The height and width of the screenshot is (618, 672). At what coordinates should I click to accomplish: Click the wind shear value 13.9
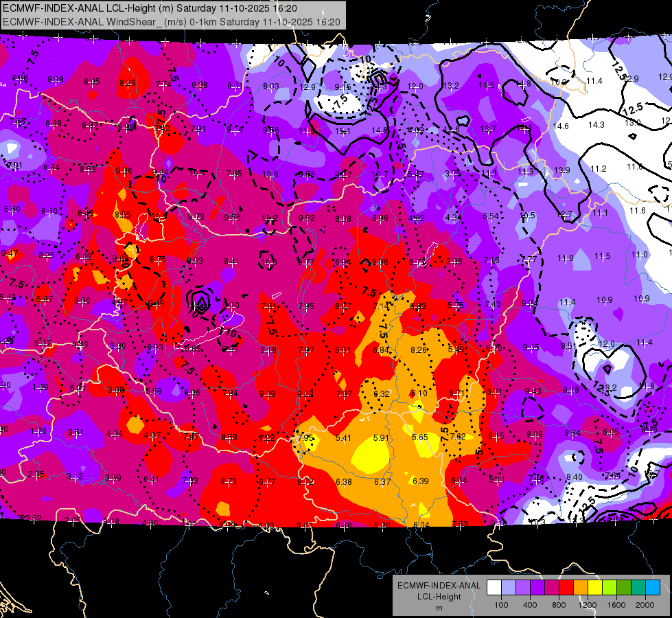pyautogui.click(x=562, y=170)
